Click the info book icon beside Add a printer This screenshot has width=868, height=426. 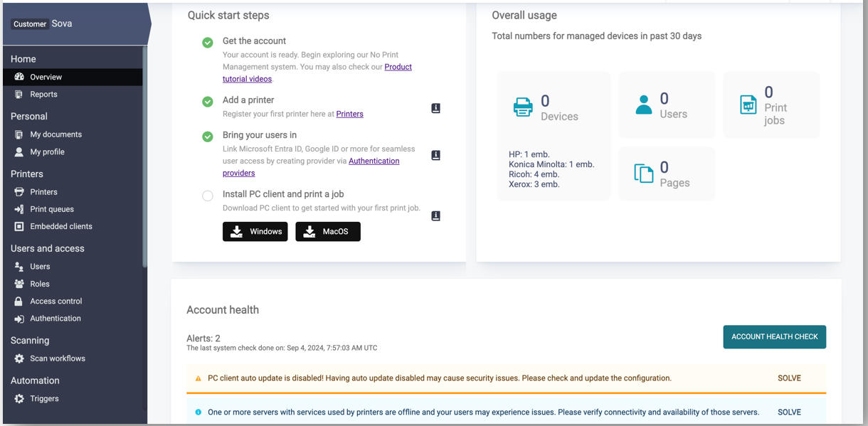click(435, 108)
